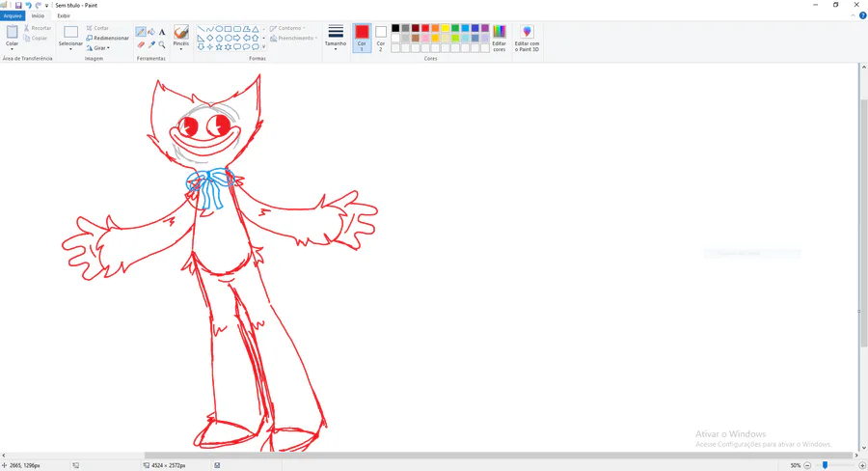Choose the Triangle shape
This screenshot has height=471, width=868.
pos(256,29)
